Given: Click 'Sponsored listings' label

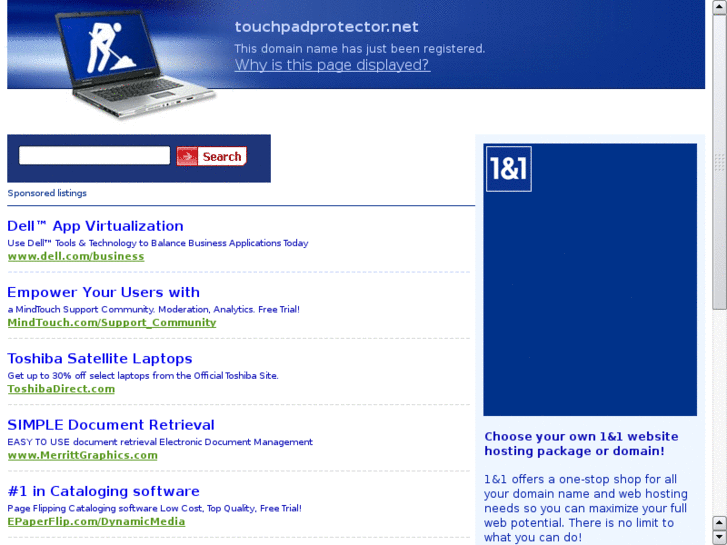Looking at the screenshot, I should 47,193.
